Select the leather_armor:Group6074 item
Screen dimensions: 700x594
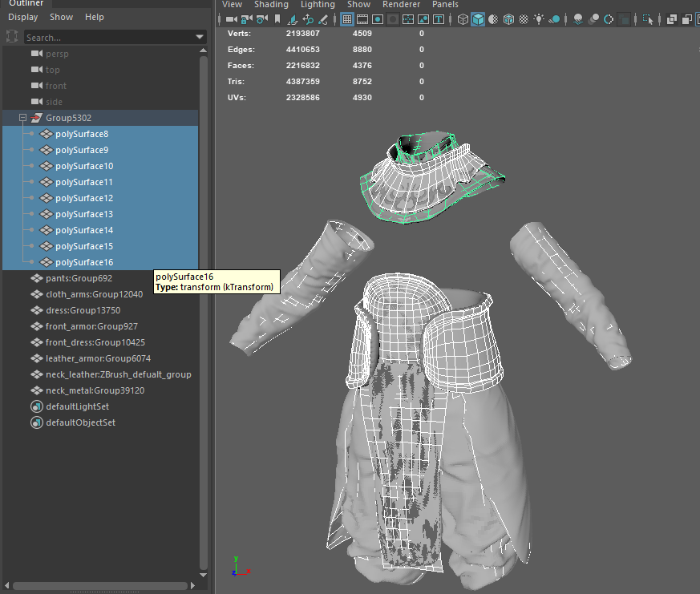tap(98, 358)
